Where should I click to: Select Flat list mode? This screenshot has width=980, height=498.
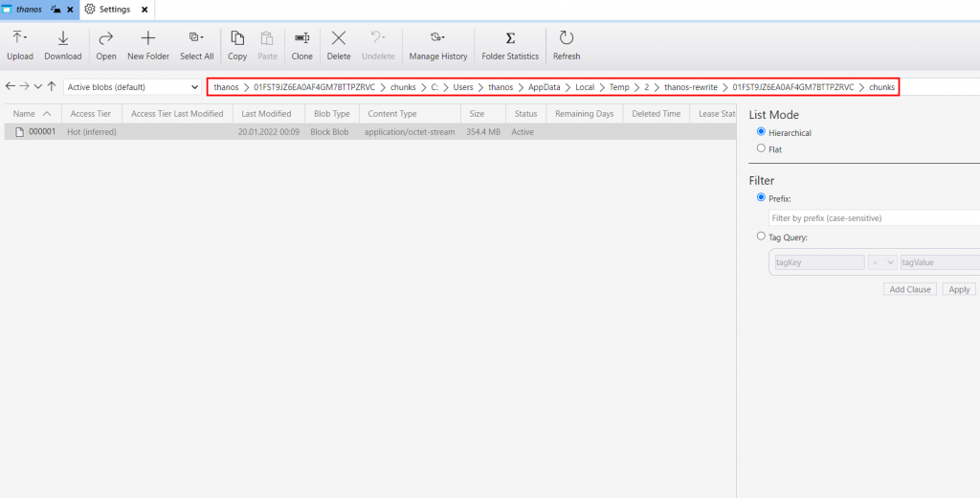point(761,148)
